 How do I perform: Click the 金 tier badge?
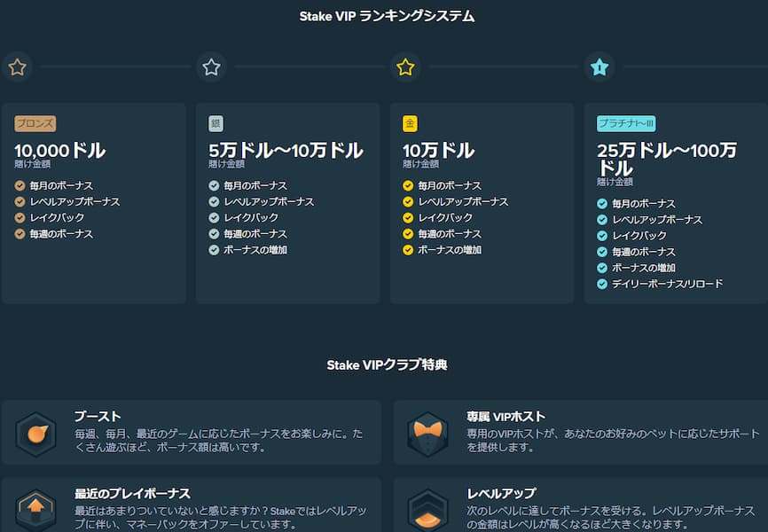[410, 123]
